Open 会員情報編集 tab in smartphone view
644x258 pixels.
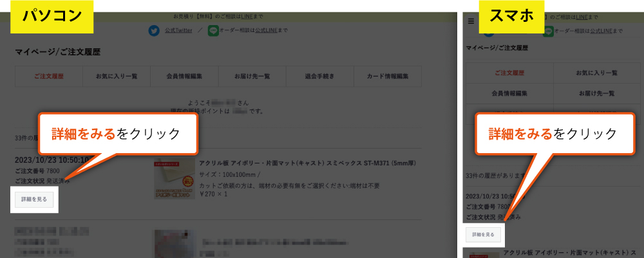(x=510, y=93)
